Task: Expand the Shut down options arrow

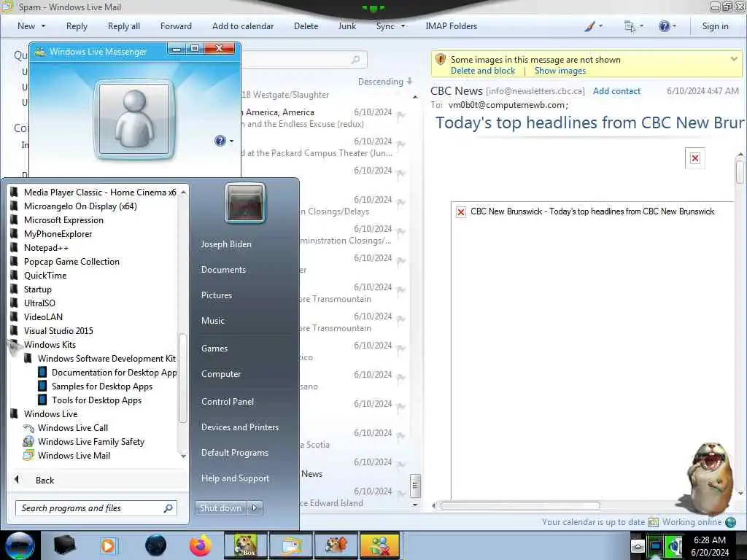Action: [x=255, y=507]
